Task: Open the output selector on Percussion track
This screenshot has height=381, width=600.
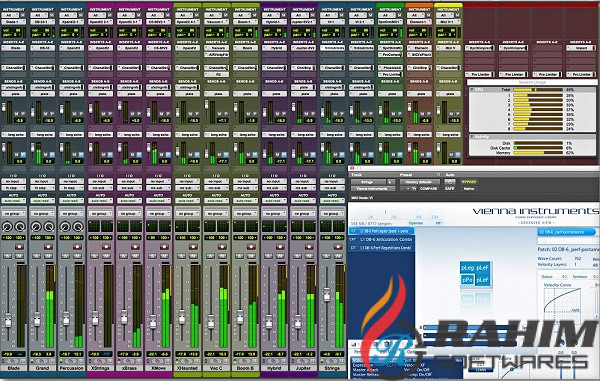Action: pyautogui.click(x=71, y=188)
